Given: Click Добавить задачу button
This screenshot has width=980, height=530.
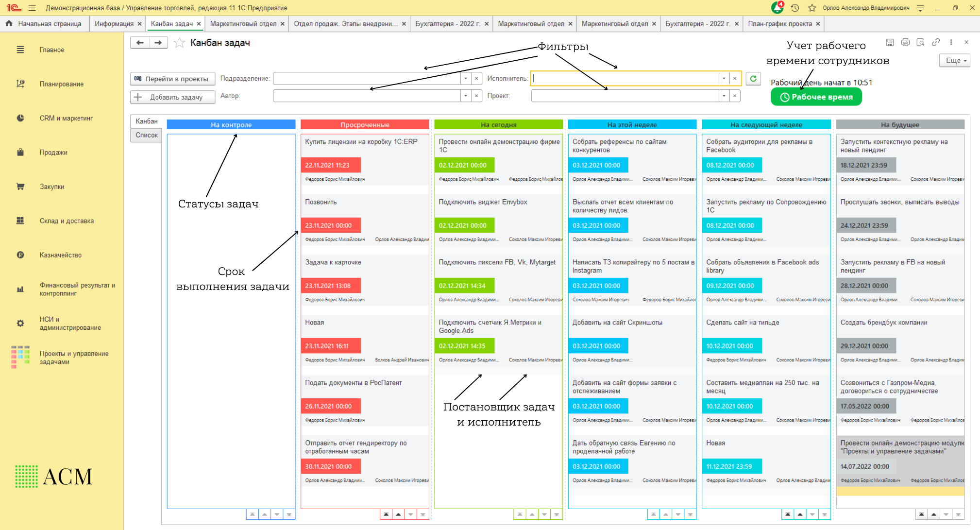Looking at the screenshot, I should (172, 97).
